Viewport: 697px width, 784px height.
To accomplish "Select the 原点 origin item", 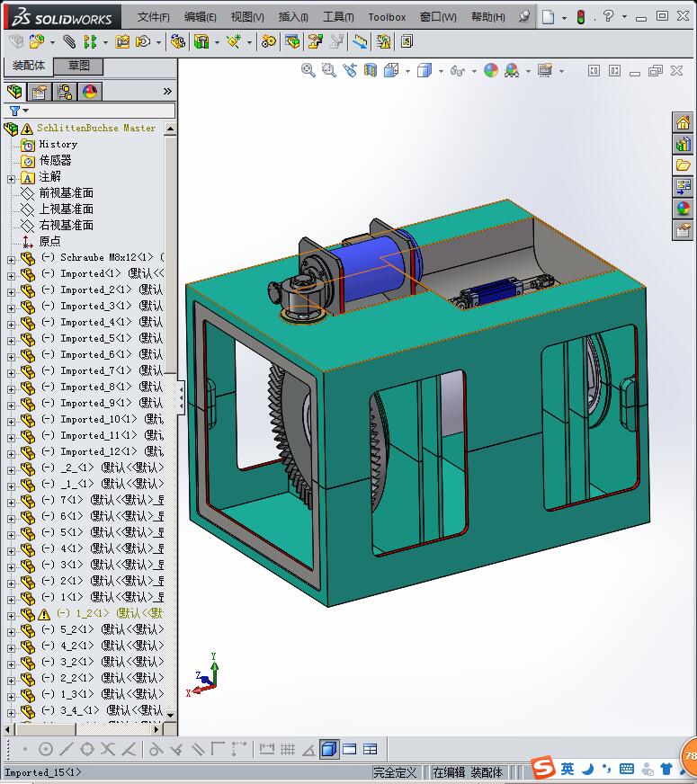I will point(49,242).
